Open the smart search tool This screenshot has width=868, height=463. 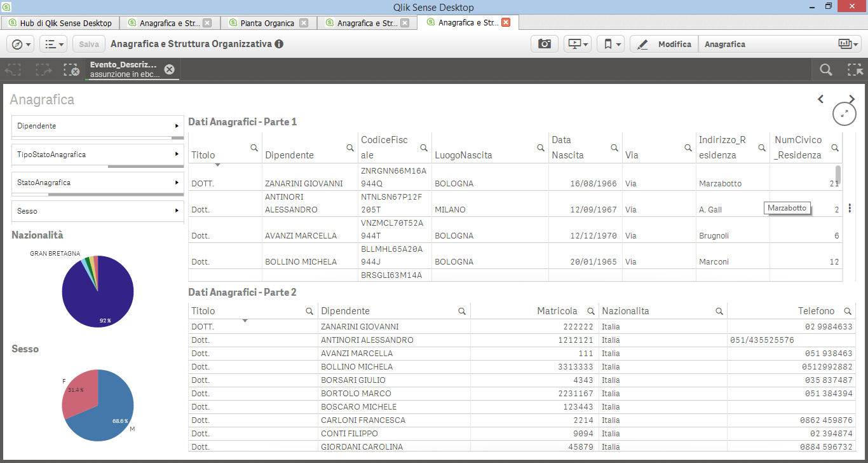[x=825, y=70]
